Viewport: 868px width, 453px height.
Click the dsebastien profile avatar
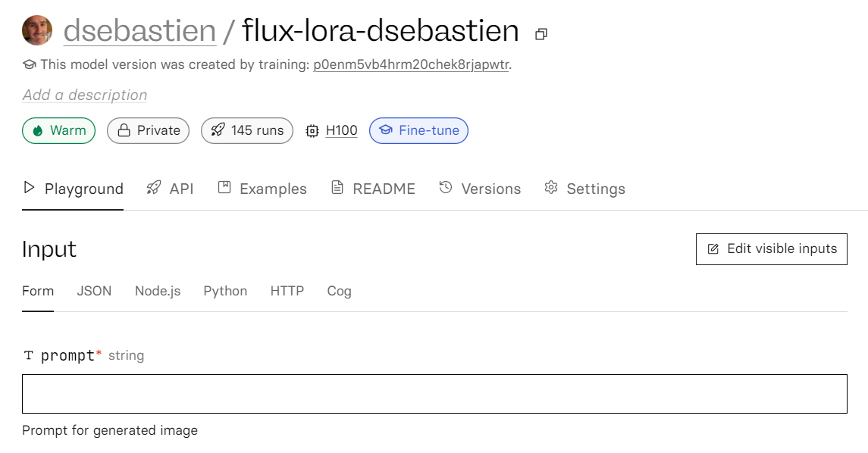(37, 30)
